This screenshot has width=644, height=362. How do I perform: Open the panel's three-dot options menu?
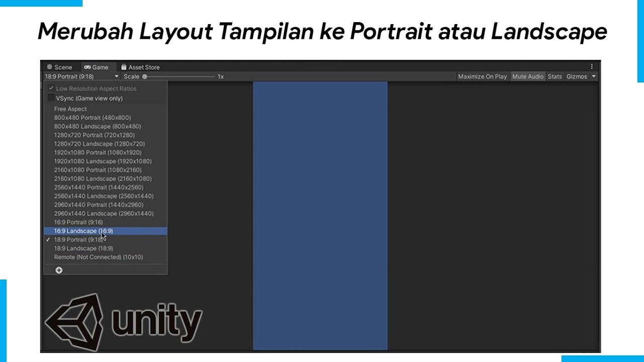[x=592, y=66]
